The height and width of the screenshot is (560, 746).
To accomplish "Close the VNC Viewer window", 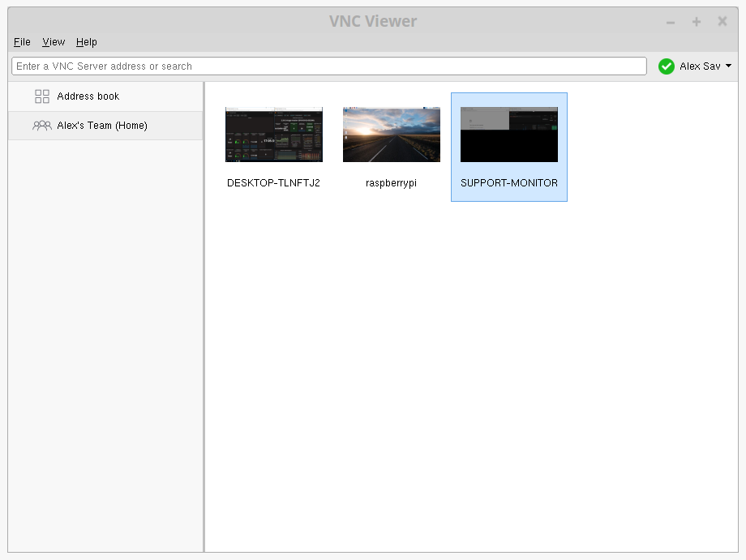I will pos(722,21).
